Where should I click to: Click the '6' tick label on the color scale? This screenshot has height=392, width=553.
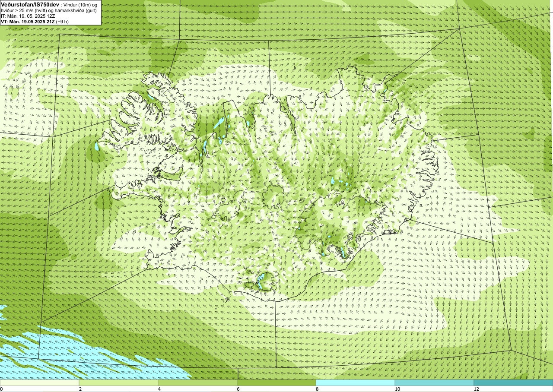[x=238, y=389]
